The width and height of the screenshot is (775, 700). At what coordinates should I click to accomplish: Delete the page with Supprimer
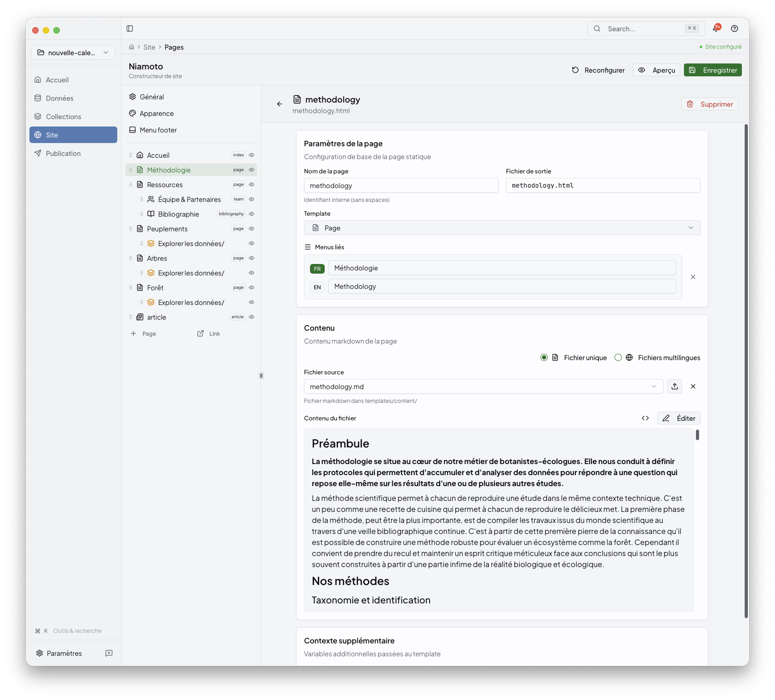[709, 104]
